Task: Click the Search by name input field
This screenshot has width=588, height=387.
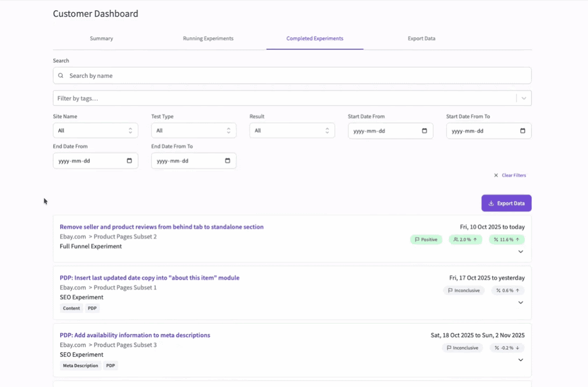Action: click(296, 76)
